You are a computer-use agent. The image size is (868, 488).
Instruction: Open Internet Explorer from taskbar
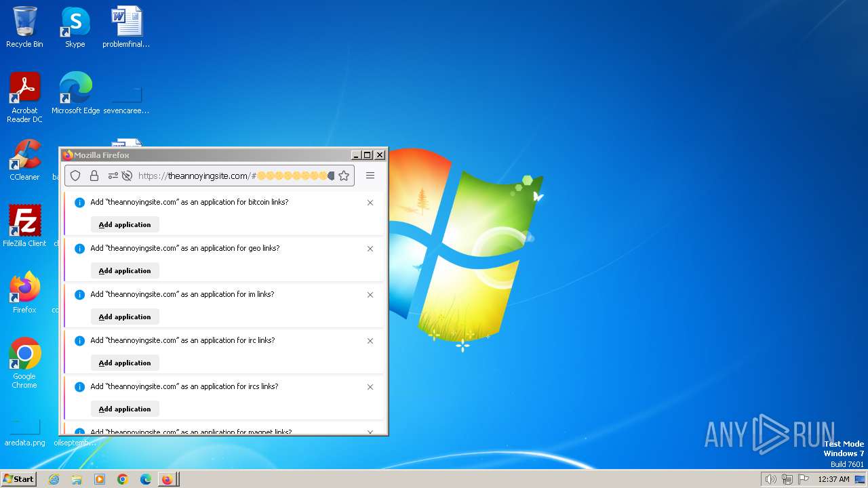[54, 479]
